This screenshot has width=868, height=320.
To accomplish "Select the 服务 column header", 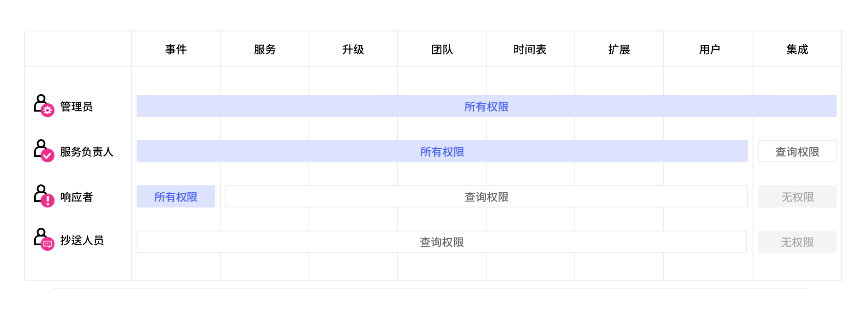I will pos(265,49).
